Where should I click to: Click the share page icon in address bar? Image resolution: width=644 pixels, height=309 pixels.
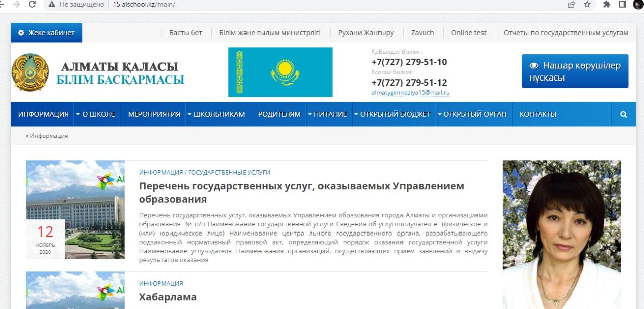pyautogui.click(x=571, y=4)
